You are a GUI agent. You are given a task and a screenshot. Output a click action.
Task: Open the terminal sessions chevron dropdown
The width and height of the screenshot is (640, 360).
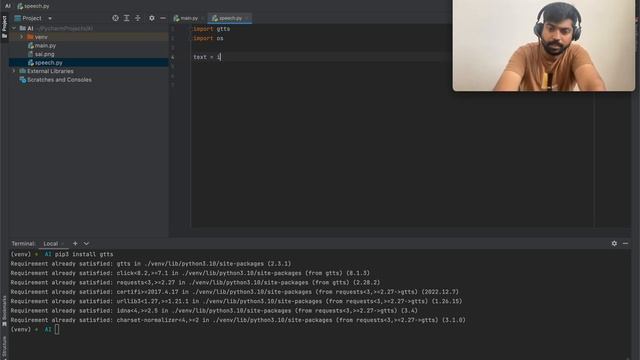click(x=86, y=243)
